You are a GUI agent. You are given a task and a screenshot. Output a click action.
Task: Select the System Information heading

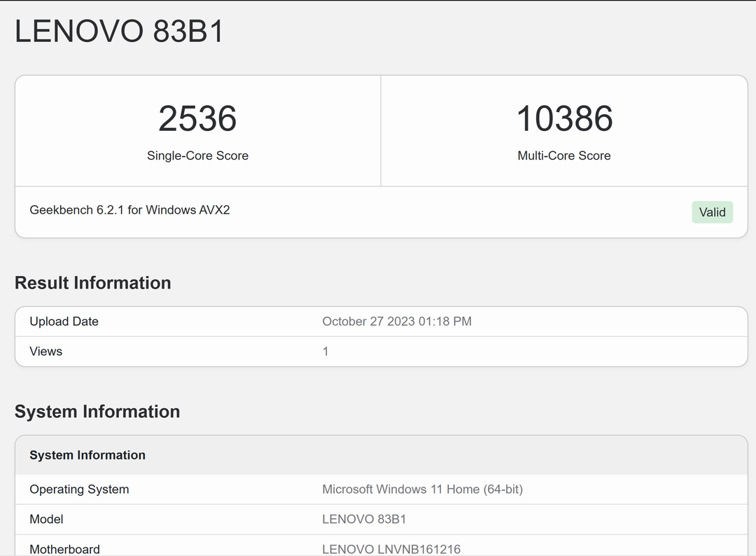click(x=97, y=412)
